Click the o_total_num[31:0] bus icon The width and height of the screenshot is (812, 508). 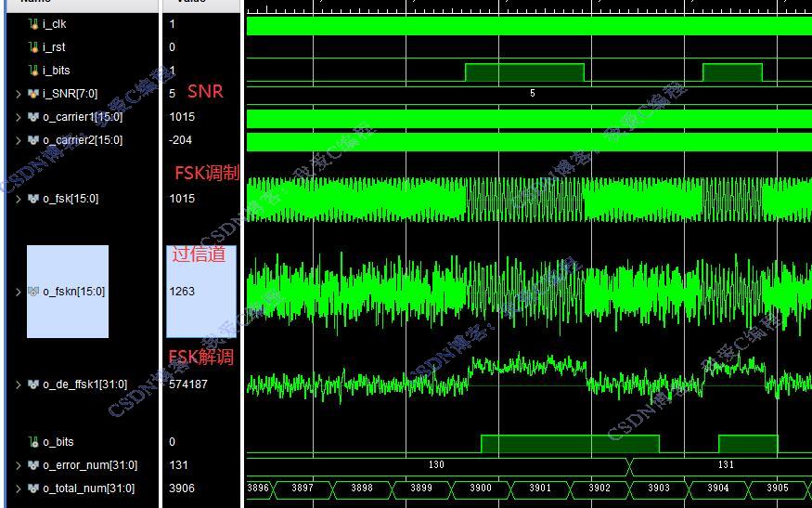coord(33,488)
